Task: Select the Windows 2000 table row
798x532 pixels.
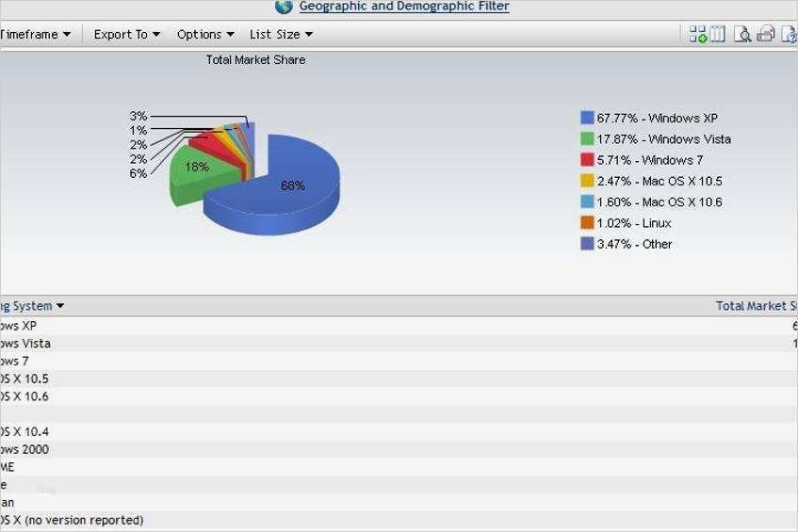Action: point(399,449)
